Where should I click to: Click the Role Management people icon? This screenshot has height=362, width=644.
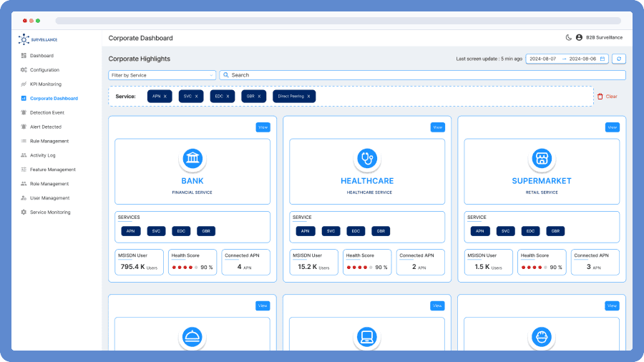tap(24, 183)
